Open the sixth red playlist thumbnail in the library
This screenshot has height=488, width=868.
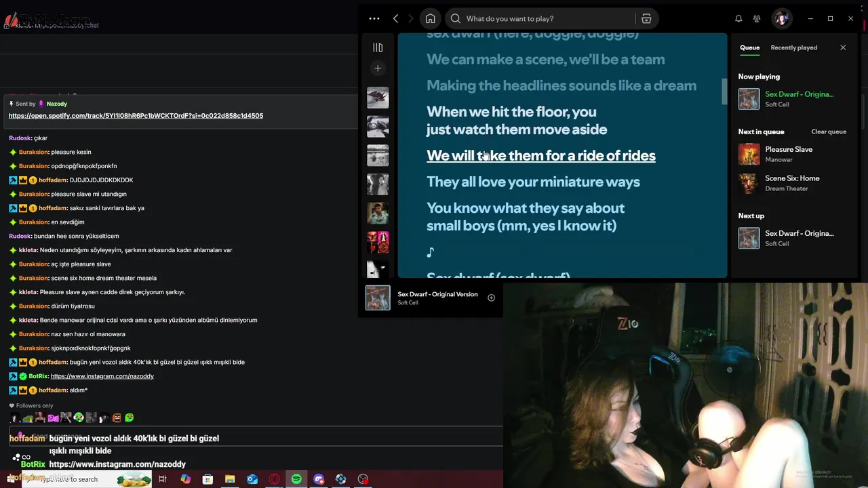click(378, 242)
